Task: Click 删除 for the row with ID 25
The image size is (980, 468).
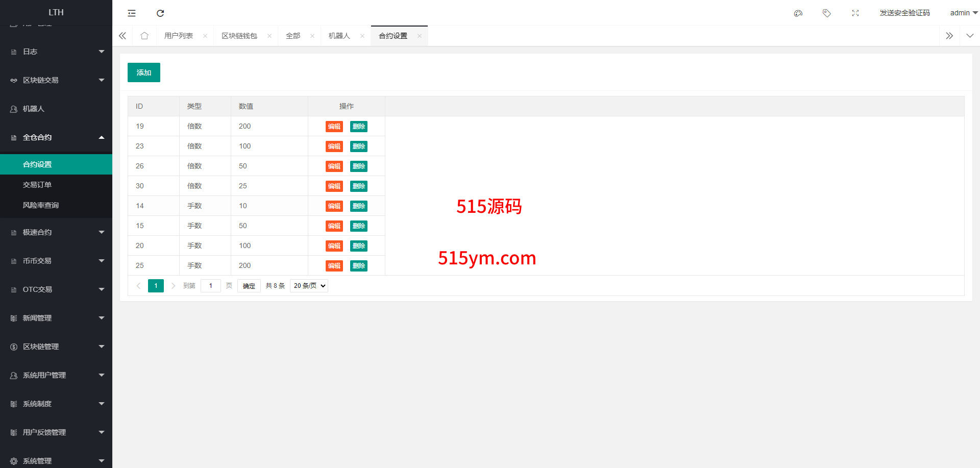Action: click(x=359, y=266)
